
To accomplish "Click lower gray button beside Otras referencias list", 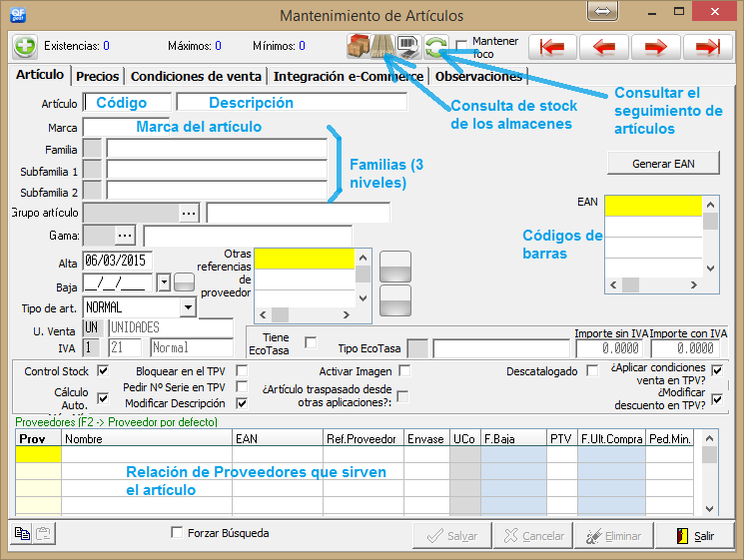I will pyautogui.click(x=395, y=300).
